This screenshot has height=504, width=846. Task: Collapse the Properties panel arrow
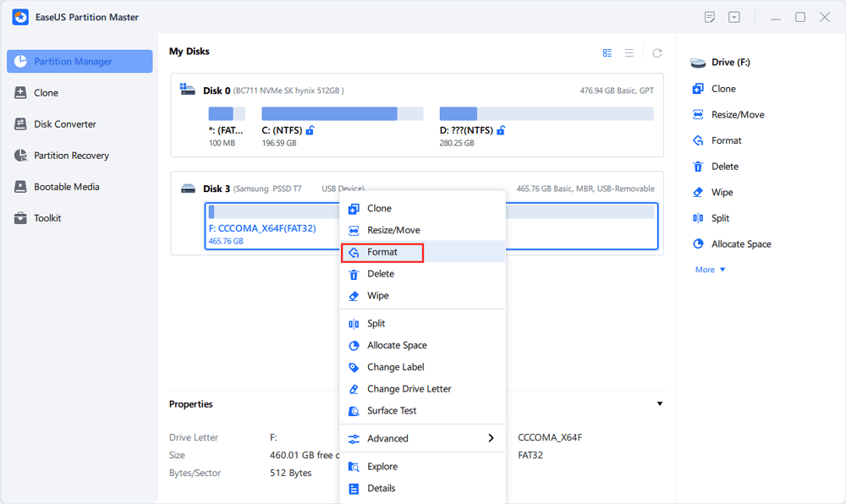pos(660,404)
